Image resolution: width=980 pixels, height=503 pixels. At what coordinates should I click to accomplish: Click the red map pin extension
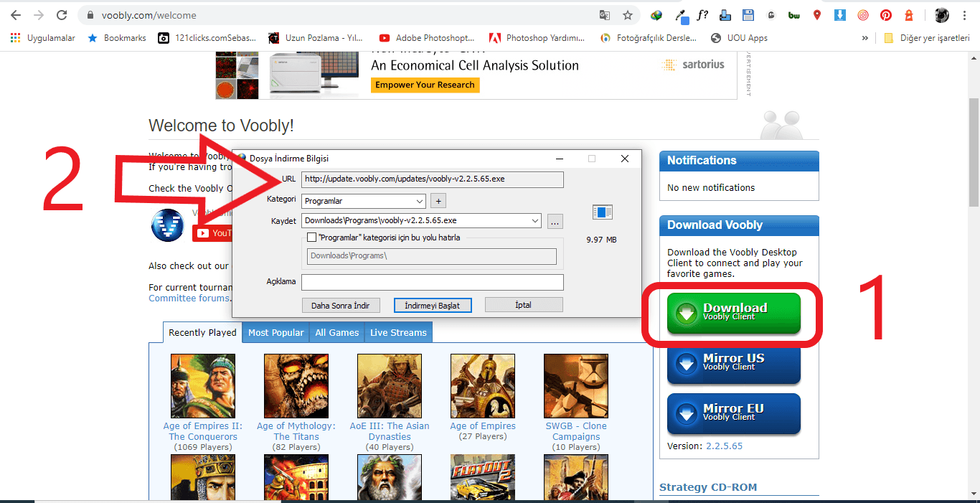pyautogui.click(x=817, y=15)
